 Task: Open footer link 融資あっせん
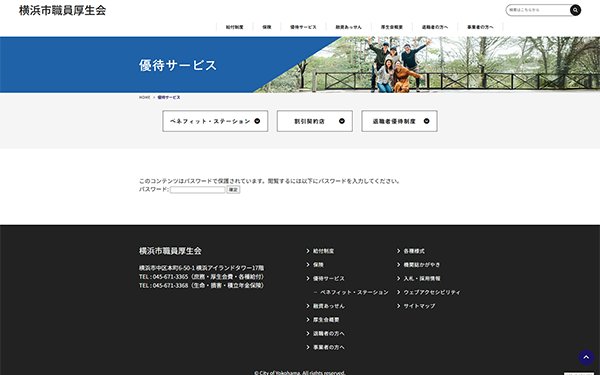click(329, 306)
